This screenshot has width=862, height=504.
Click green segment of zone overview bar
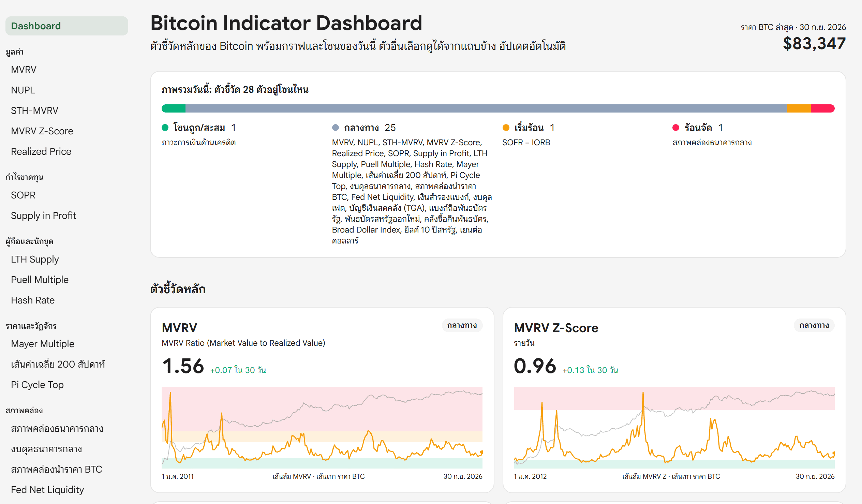pos(174,108)
